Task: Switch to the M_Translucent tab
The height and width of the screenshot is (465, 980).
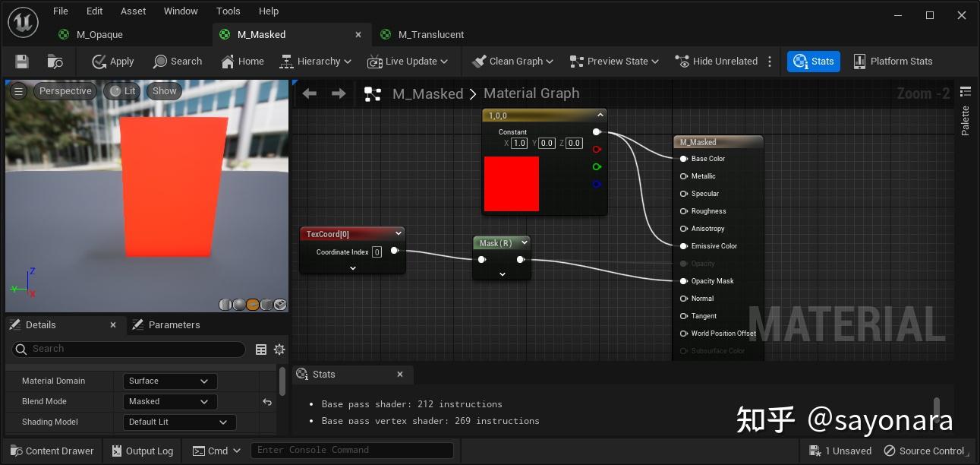Action: coord(430,34)
